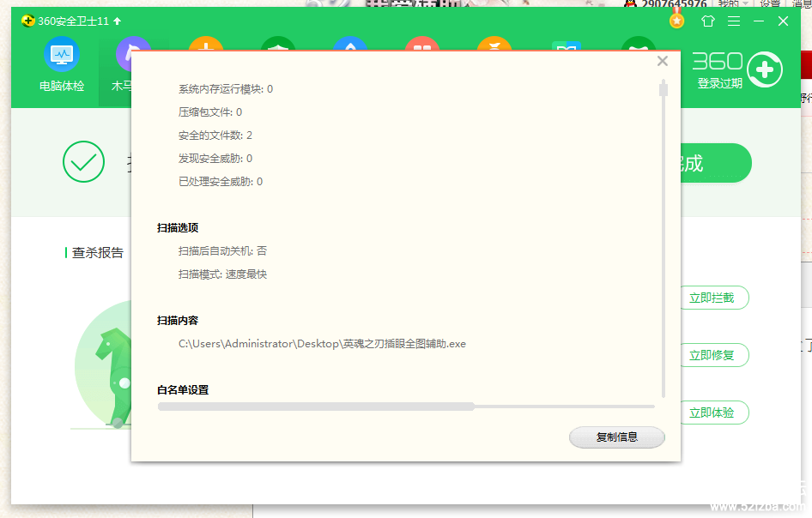Click the 360 login plus circle icon
Image resolution: width=812 pixels, height=518 pixels.
click(x=765, y=69)
